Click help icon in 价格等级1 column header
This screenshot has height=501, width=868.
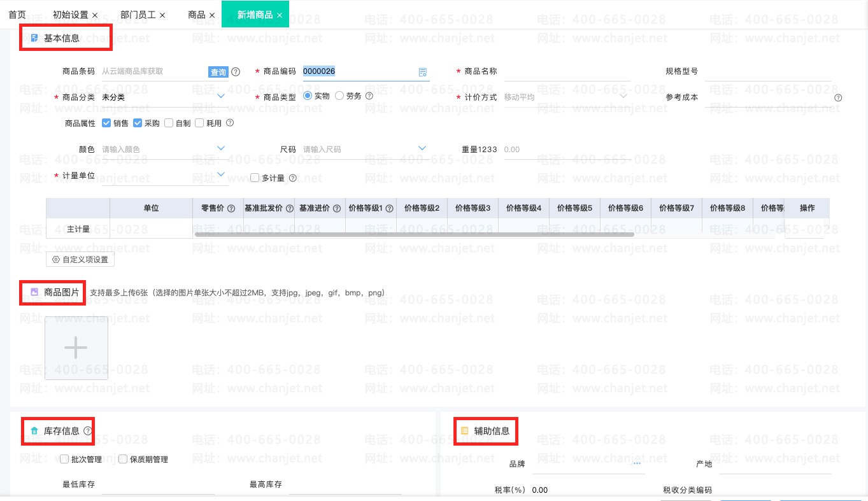click(x=389, y=208)
